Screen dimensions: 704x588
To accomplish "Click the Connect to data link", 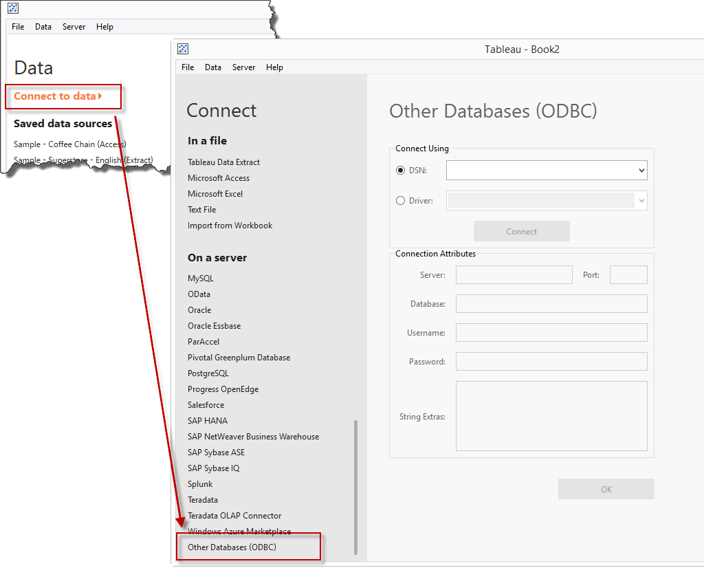I will tap(58, 96).
